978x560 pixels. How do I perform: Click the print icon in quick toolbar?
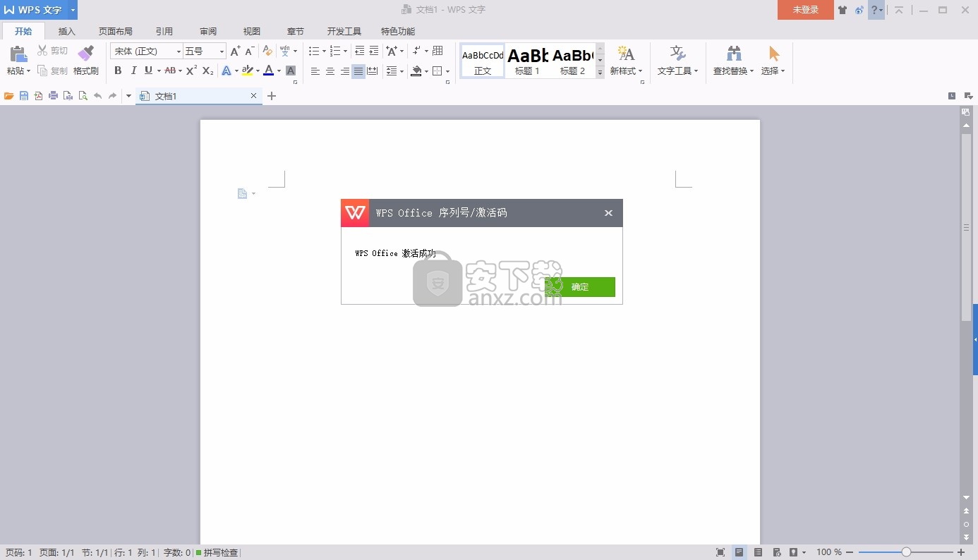click(53, 96)
